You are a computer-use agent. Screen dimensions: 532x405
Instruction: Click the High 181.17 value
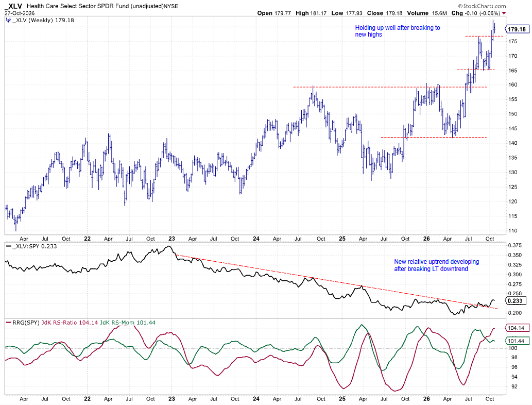click(311, 13)
